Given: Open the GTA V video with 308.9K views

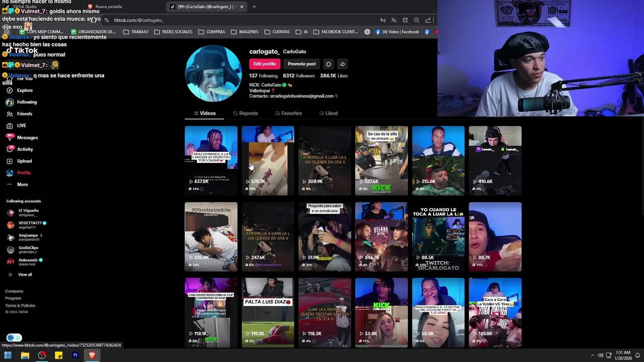Looking at the screenshot, I should click(325, 160).
